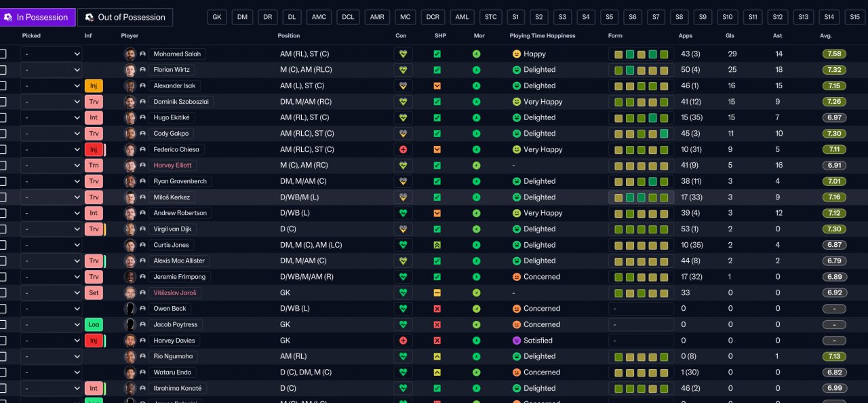The image size is (868, 403).
Task: Click the Inj status icon for Alexander Isak
Action: 94,85
